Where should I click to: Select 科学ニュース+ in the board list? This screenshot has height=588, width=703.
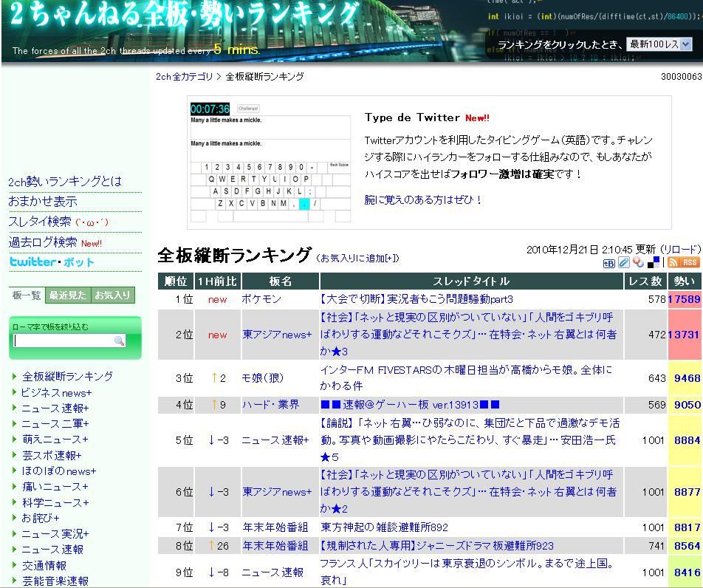click(x=55, y=502)
